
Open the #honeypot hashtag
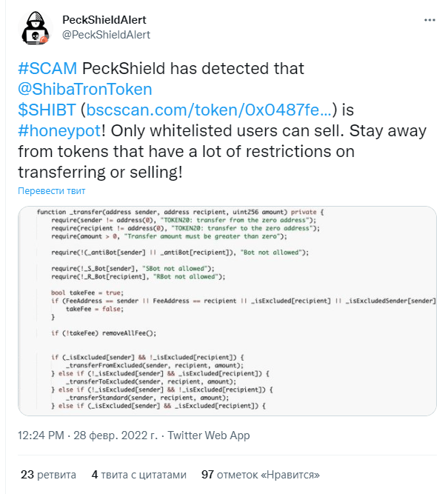(59, 130)
